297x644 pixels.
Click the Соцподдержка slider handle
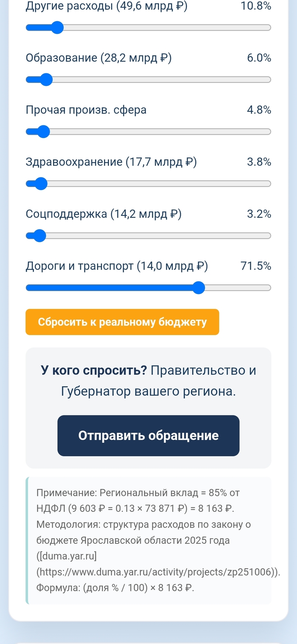coord(39,236)
